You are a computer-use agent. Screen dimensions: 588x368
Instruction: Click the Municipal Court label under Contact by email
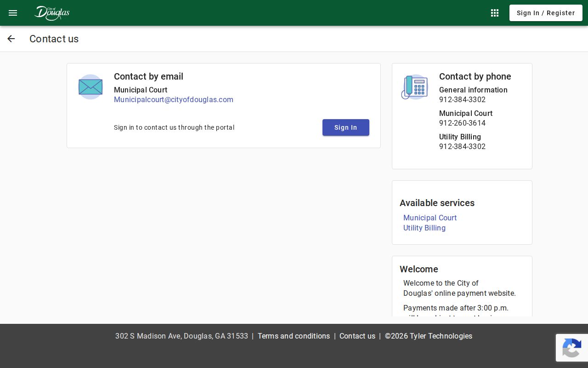pos(141,90)
